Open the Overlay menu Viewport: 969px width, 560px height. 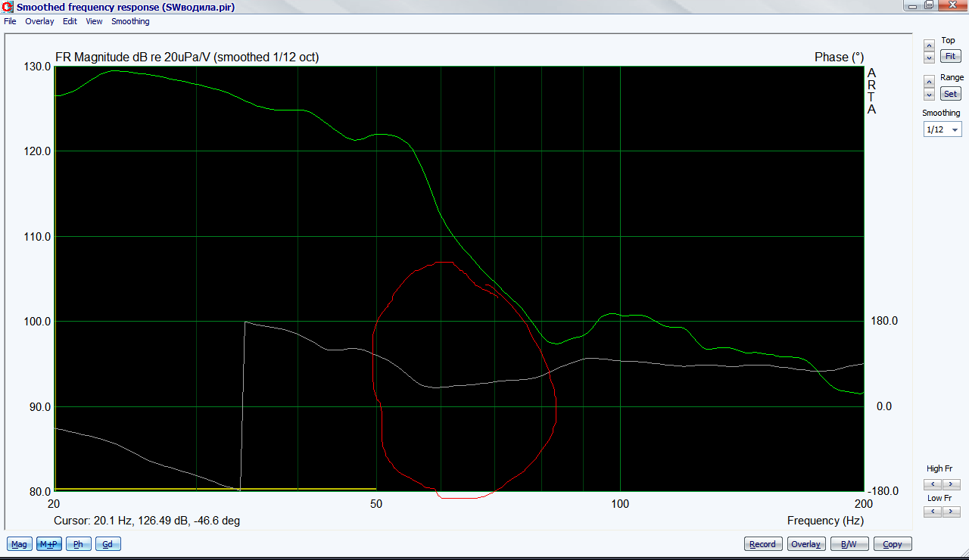click(x=39, y=21)
